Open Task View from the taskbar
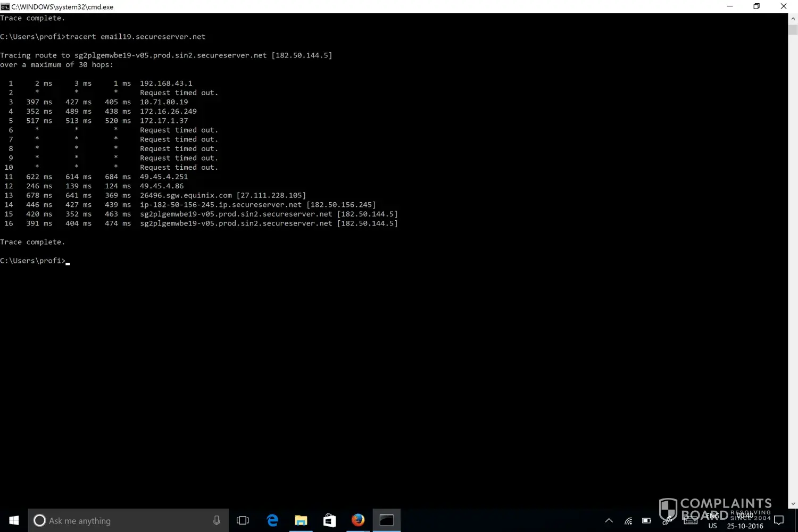798x532 pixels. click(x=243, y=520)
